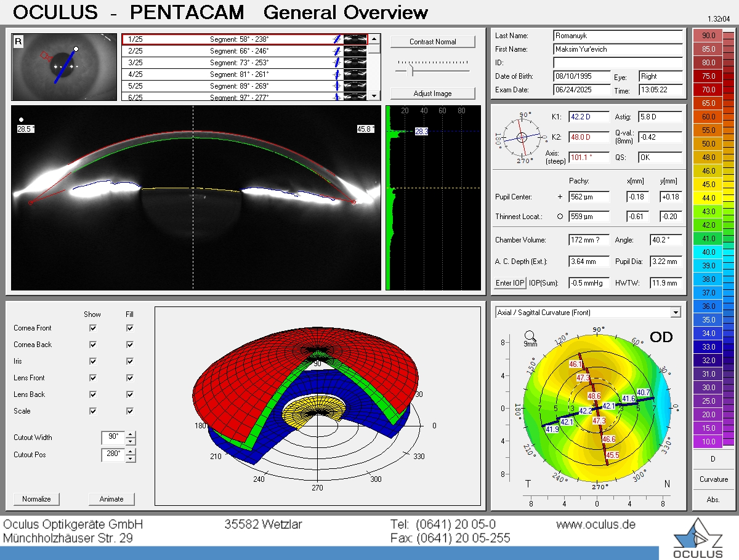Click the 44.0 yellow color scale swatch

[x=709, y=198]
